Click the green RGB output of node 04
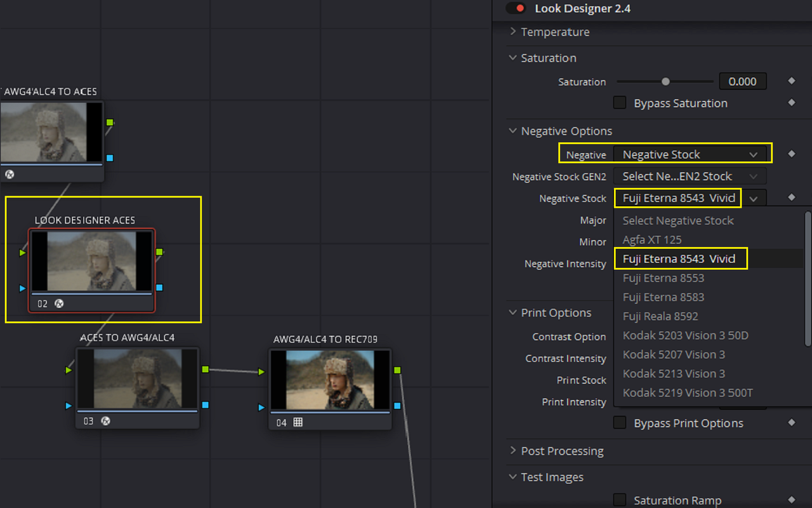 397,370
